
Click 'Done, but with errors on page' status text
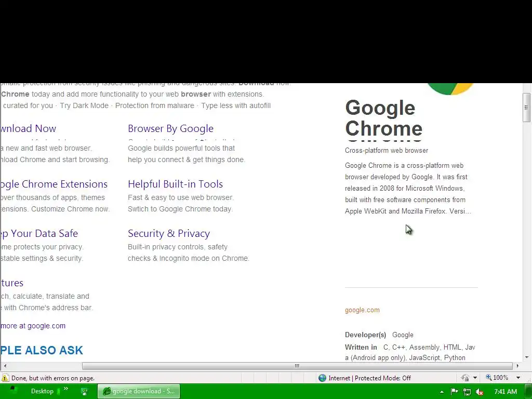pos(53,378)
